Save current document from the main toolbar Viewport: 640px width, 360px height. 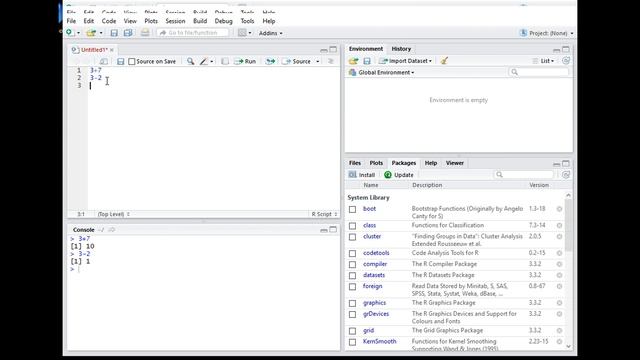[114, 33]
